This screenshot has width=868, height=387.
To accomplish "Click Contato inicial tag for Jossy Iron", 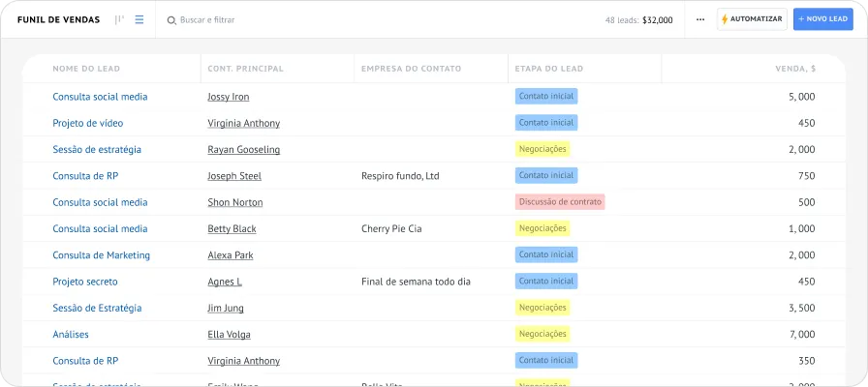I will coord(546,96).
